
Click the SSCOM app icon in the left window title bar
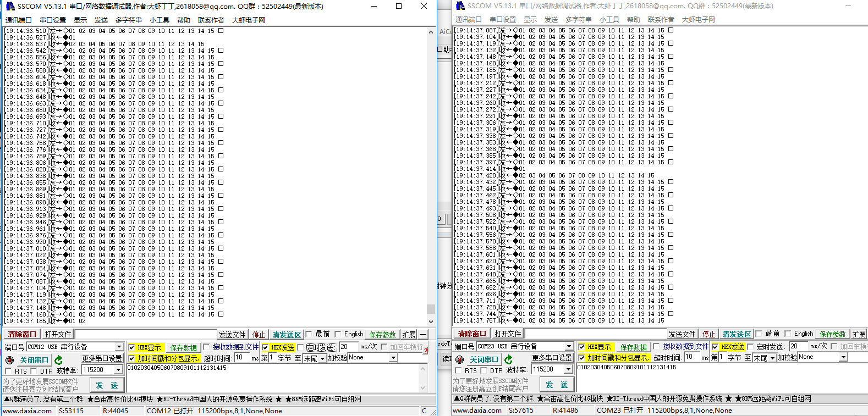pyautogui.click(x=10, y=6)
